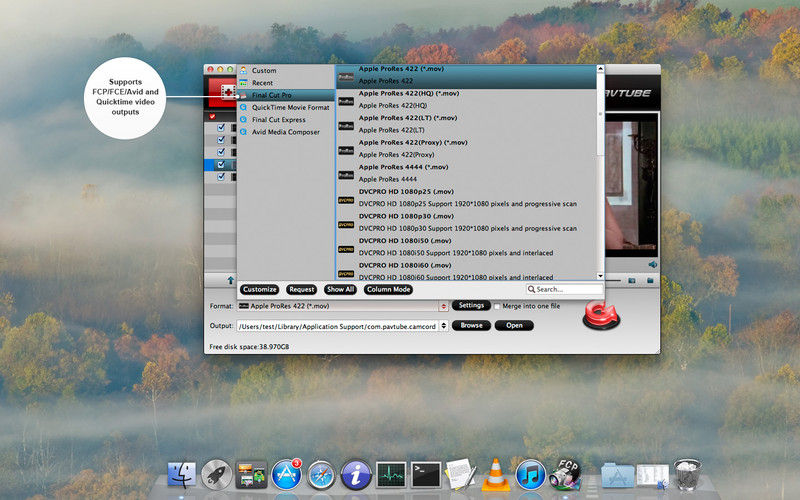This screenshot has width=800, height=500.
Task: Open the FCP camcorder app in Dock
Action: coord(565,474)
